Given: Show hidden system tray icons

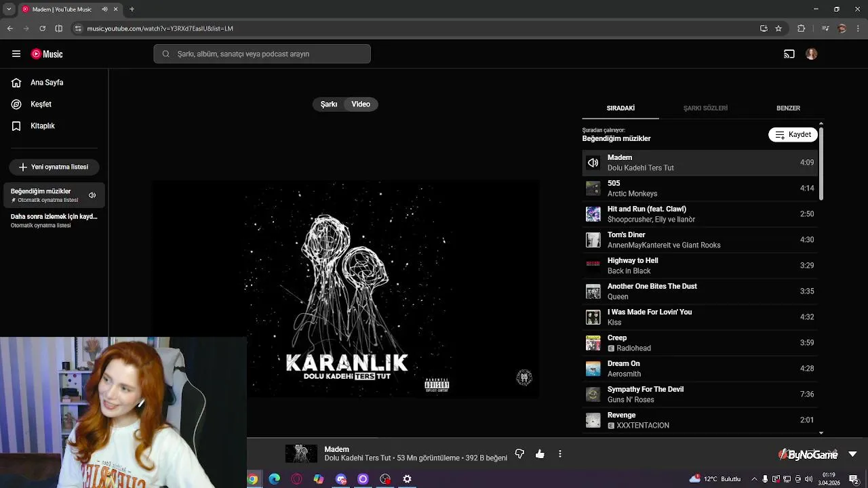Looking at the screenshot, I should pyautogui.click(x=754, y=479).
